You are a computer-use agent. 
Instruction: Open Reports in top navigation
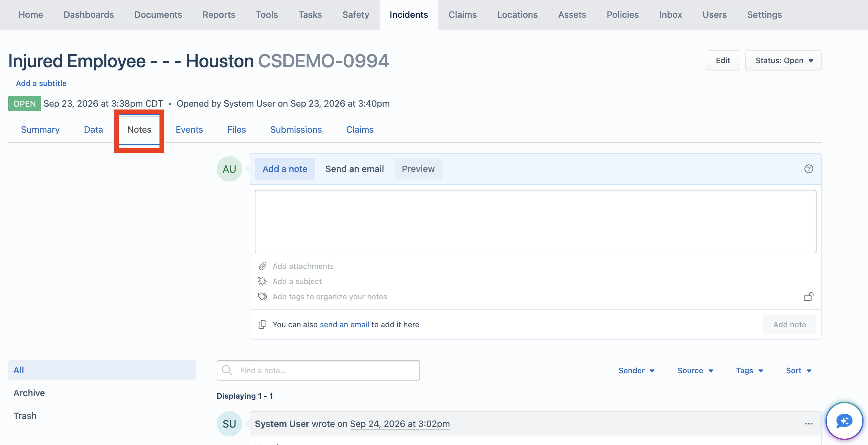pos(219,15)
